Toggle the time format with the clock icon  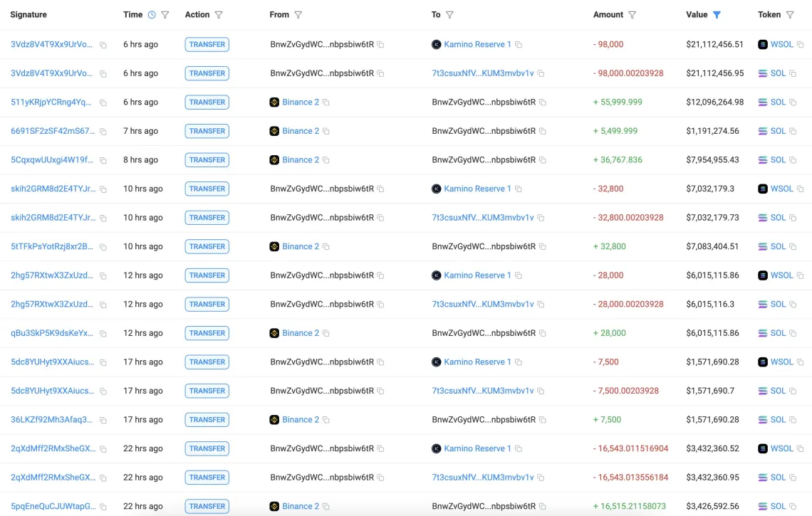151,15
